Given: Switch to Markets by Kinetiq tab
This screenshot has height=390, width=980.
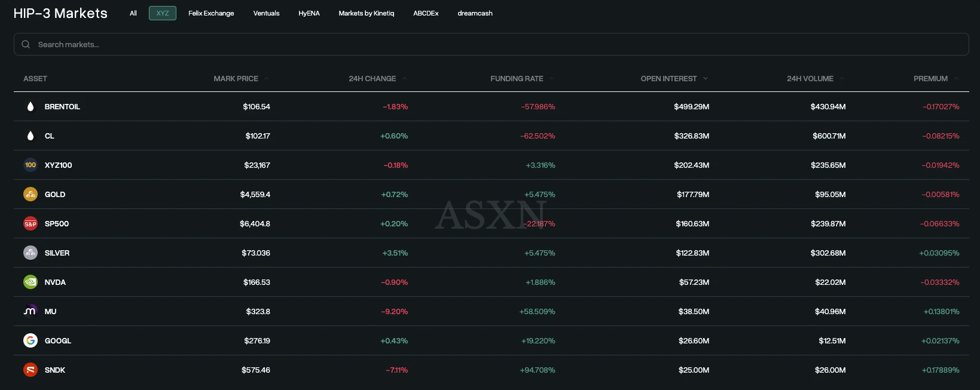Looking at the screenshot, I should [367, 13].
